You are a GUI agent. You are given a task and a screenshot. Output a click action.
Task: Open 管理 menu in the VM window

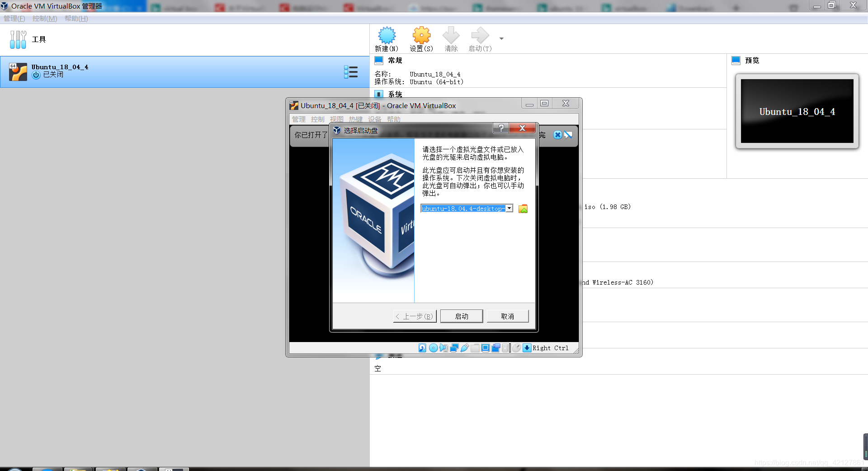[299, 119]
